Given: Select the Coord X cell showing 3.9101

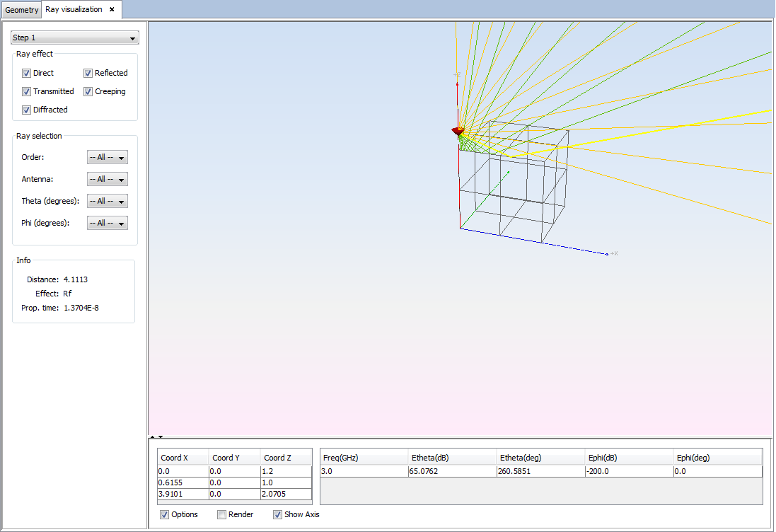Looking at the screenshot, I should point(183,495).
